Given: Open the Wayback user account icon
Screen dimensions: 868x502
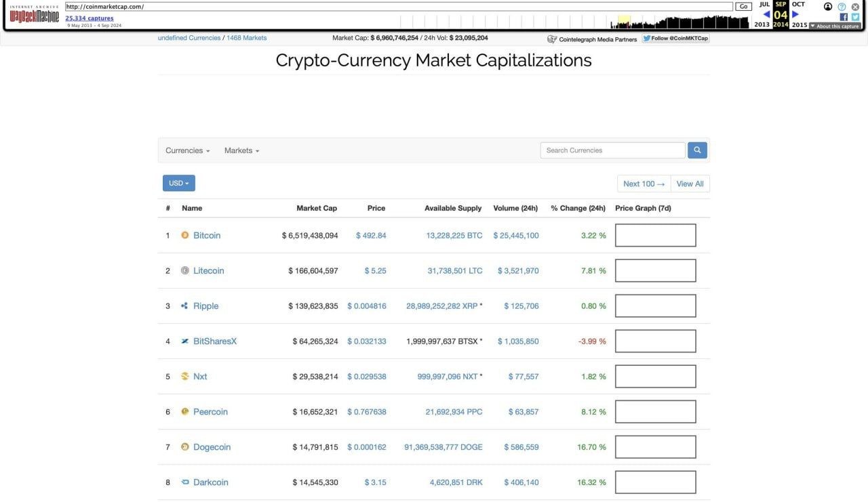Looking at the screenshot, I should 828,7.
